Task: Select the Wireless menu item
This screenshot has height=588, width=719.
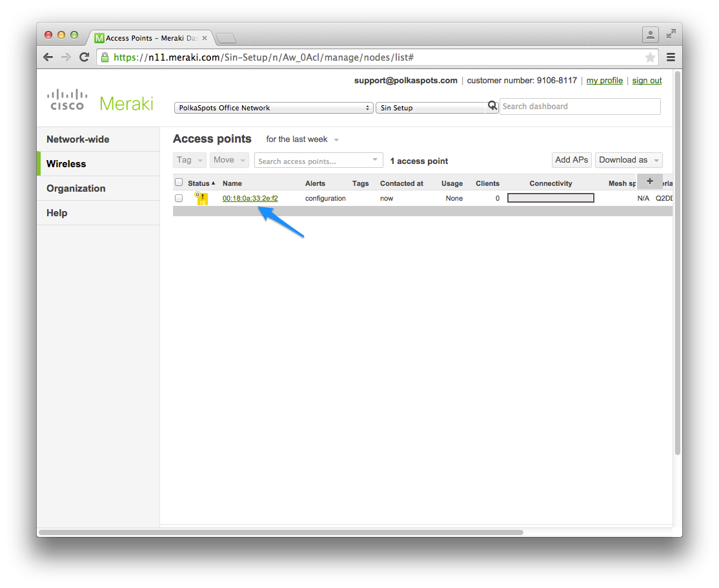Action: (98, 164)
